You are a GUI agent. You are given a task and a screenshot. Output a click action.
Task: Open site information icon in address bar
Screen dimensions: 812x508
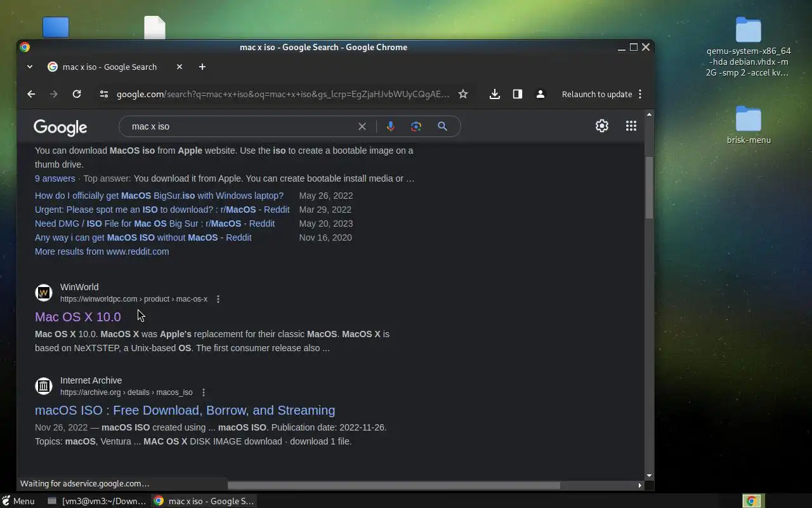coord(104,94)
